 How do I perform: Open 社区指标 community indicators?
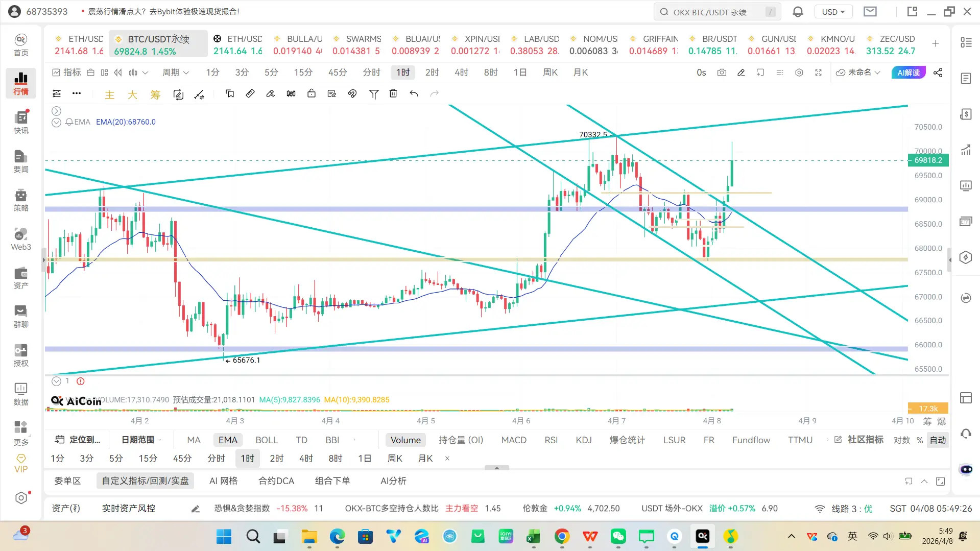pos(859,440)
